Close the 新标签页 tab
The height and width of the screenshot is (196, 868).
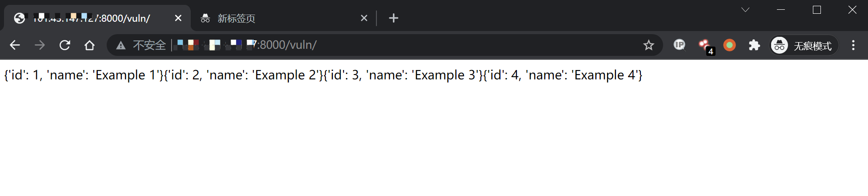364,18
